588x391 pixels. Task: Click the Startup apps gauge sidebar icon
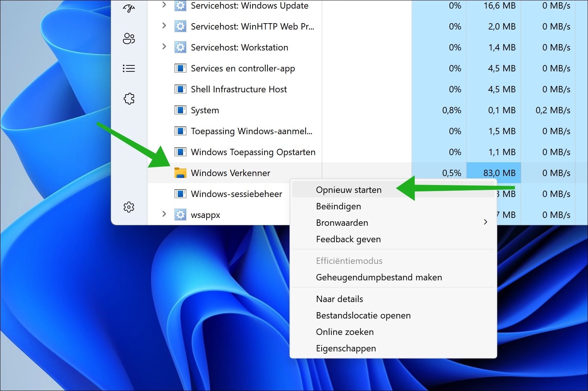(129, 8)
